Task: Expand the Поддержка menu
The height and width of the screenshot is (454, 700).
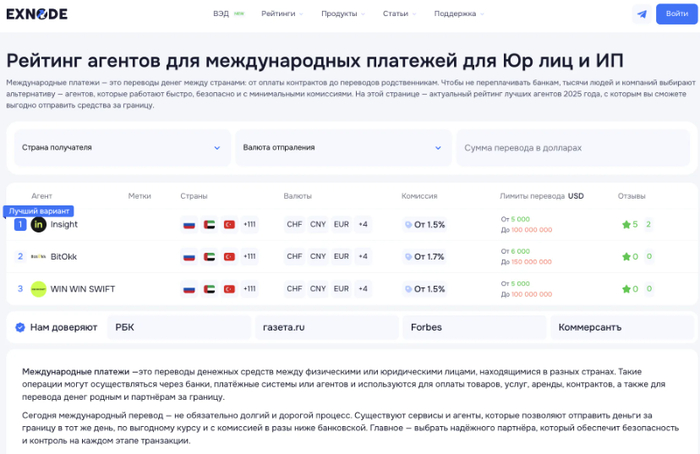Action: point(459,14)
